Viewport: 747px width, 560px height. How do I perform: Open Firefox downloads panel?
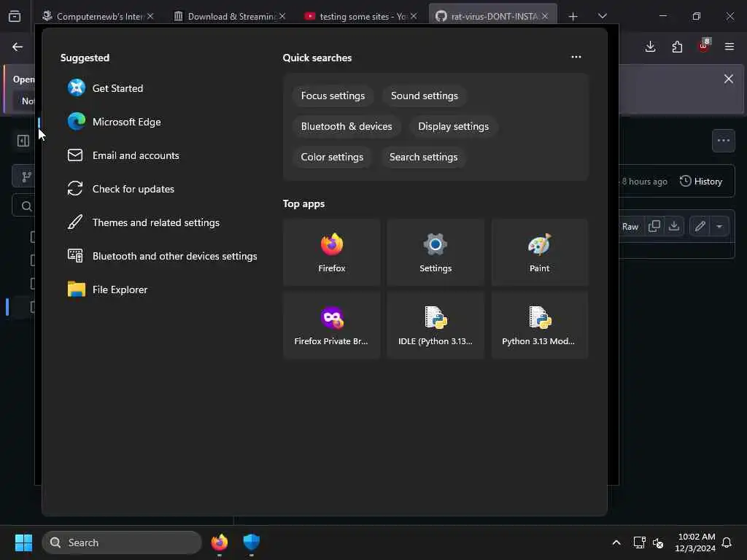coord(650,47)
